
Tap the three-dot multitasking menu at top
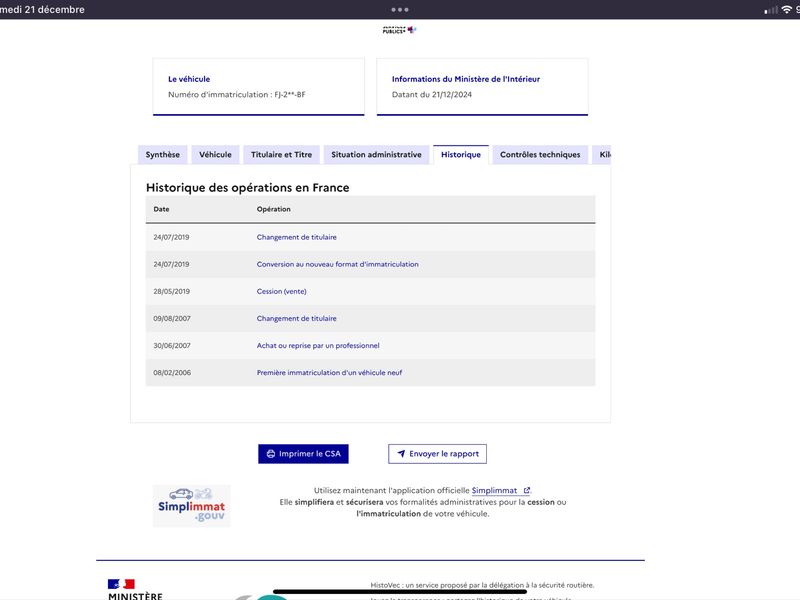(399, 10)
